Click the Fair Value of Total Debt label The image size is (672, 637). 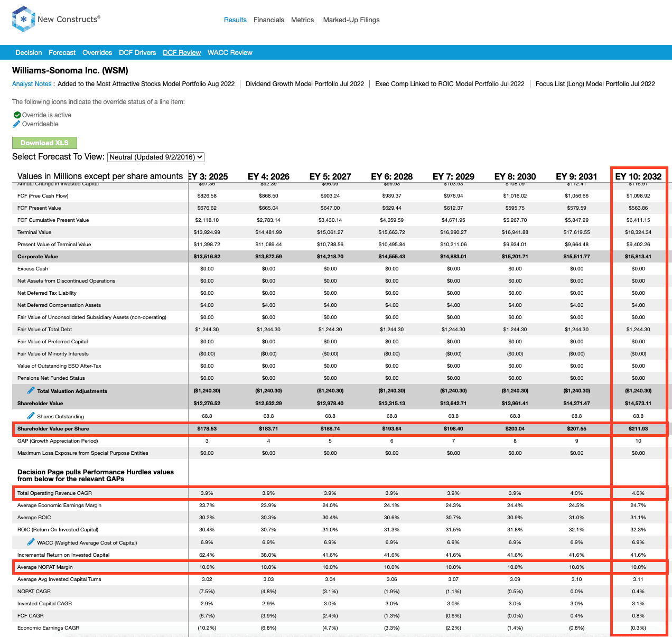click(44, 330)
